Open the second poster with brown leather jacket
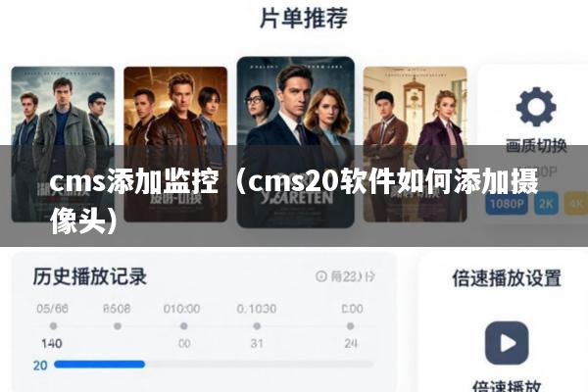 (175, 144)
